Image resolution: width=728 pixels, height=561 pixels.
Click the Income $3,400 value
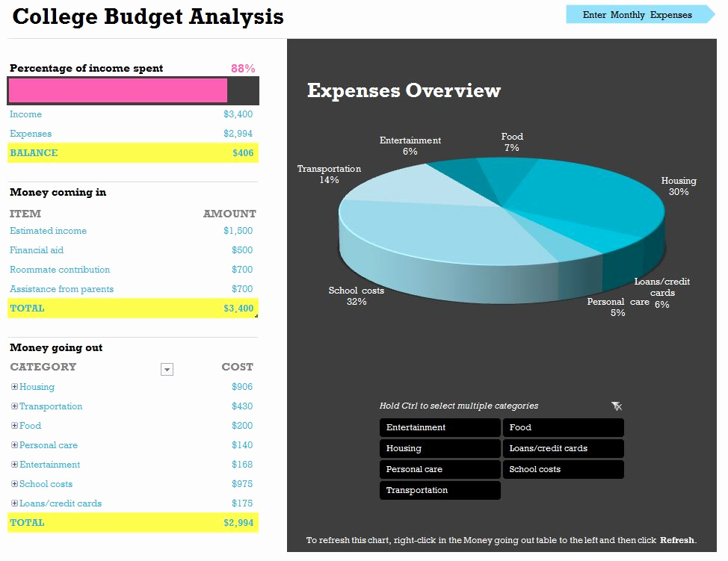click(x=238, y=114)
